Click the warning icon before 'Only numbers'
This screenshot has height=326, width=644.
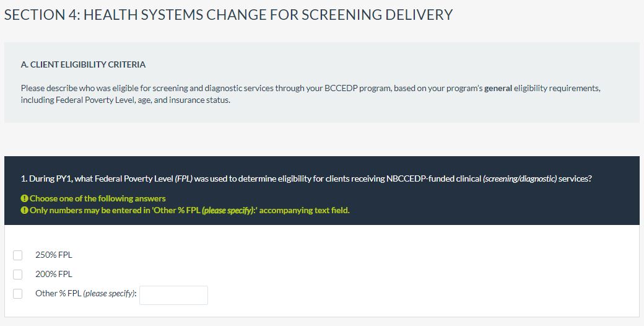point(24,210)
